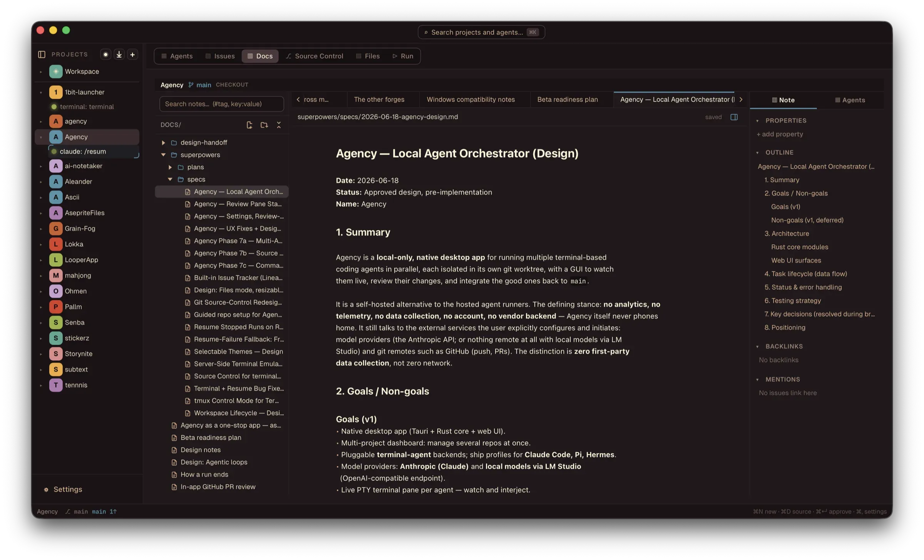Open the Issues tab
The height and width of the screenshot is (560, 924).
click(x=220, y=56)
